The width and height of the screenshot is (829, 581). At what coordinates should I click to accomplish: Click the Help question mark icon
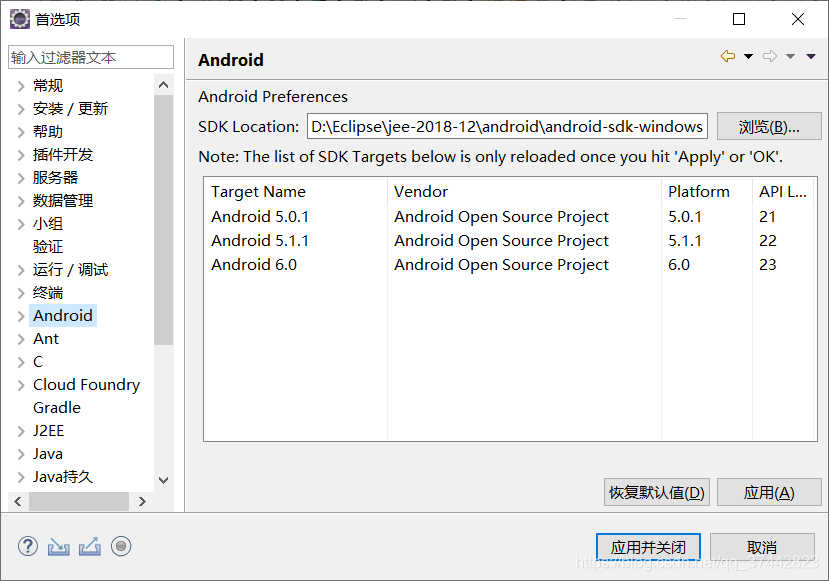(x=27, y=546)
